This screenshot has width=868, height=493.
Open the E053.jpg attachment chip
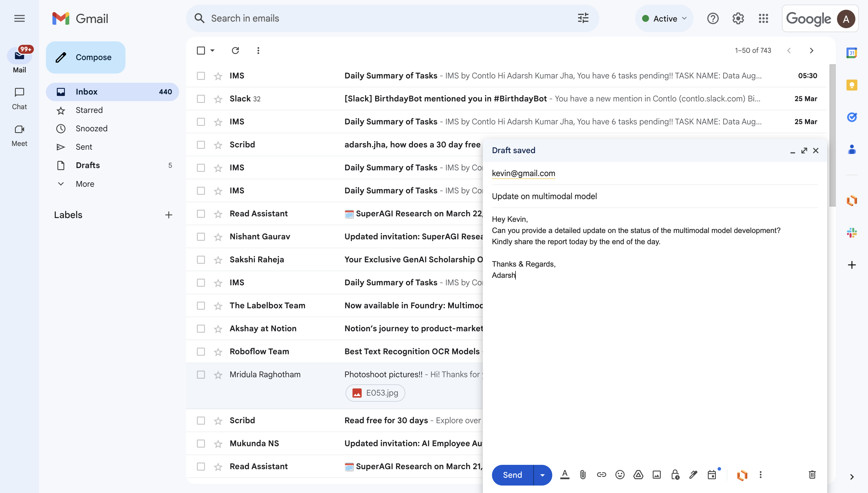[x=375, y=393]
